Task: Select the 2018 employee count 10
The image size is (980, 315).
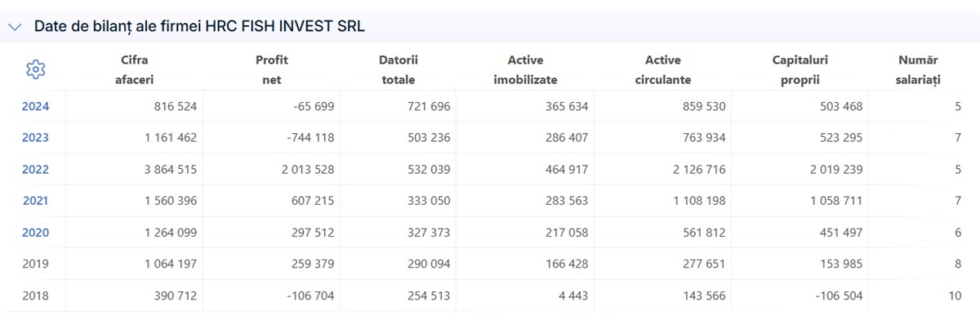Action: point(955,295)
